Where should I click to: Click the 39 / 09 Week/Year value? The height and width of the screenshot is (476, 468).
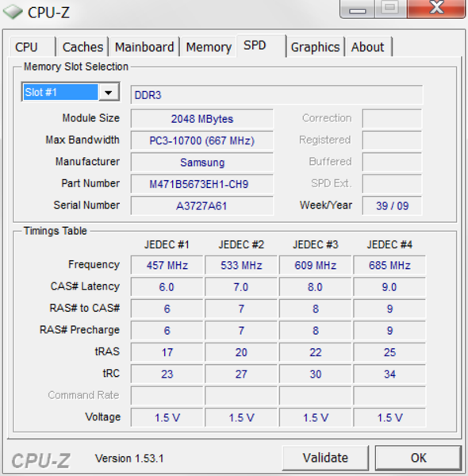click(x=392, y=206)
